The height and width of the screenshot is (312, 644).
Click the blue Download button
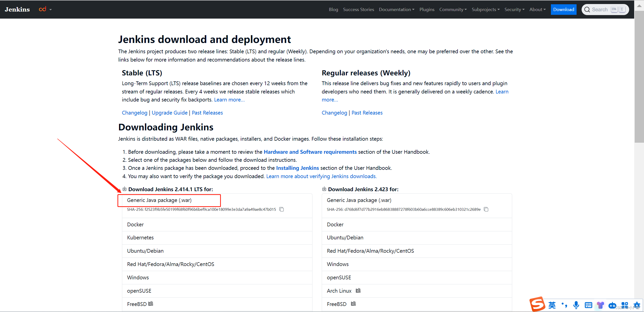(x=563, y=10)
